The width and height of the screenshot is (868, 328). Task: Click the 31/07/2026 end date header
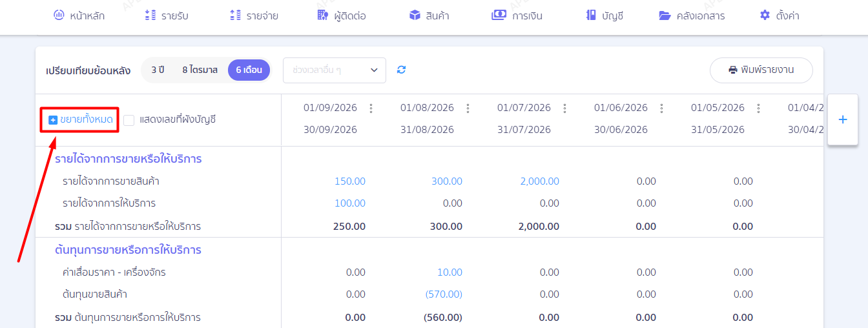pyautogui.click(x=524, y=130)
